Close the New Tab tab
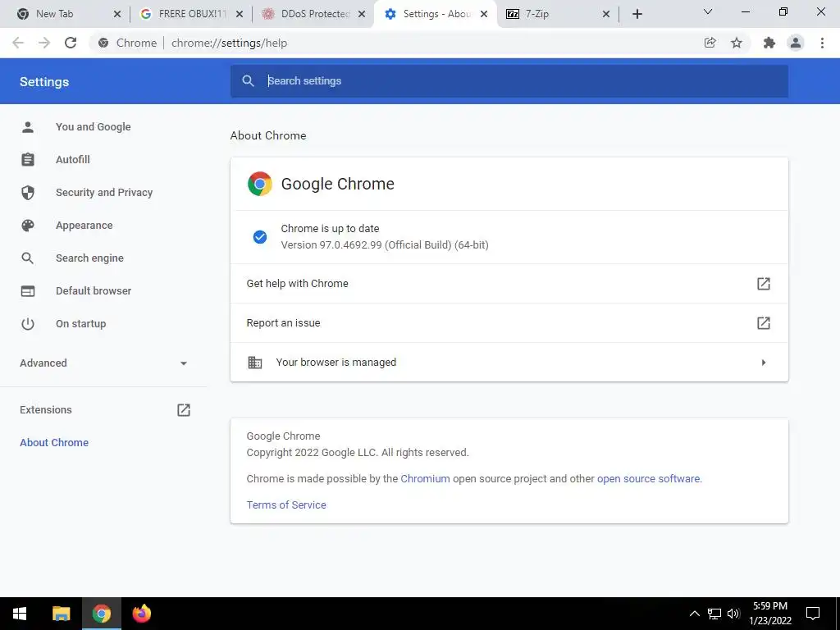Image resolution: width=840 pixels, height=630 pixels. [x=117, y=14]
